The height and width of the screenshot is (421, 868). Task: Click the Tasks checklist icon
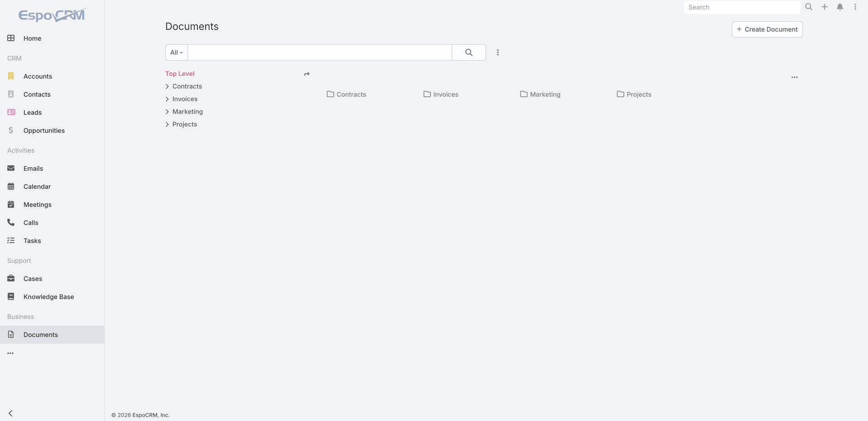point(11,240)
